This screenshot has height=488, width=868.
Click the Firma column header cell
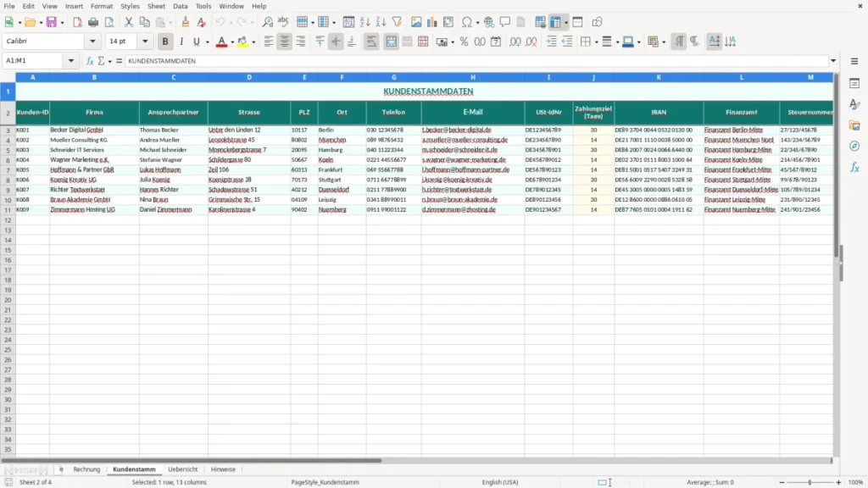click(x=94, y=113)
